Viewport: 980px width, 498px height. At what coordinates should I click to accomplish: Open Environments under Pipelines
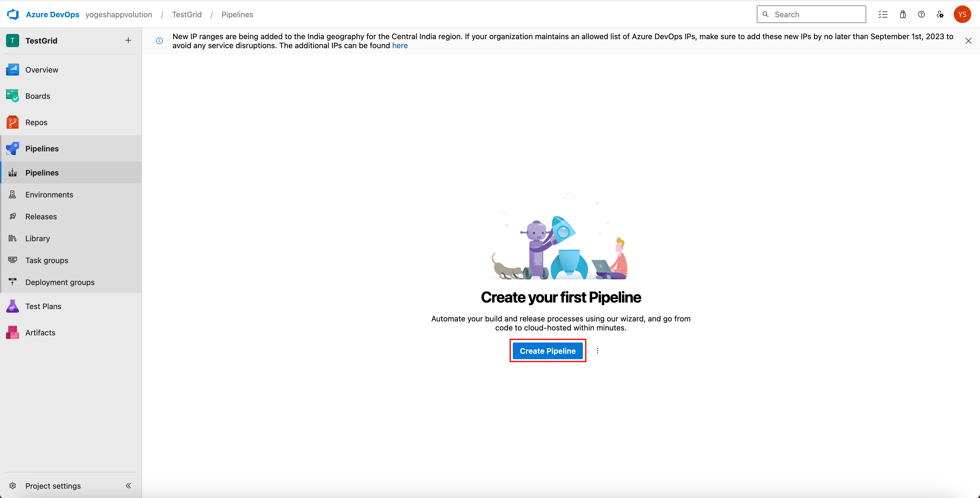pyautogui.click(x=71, y=195)
